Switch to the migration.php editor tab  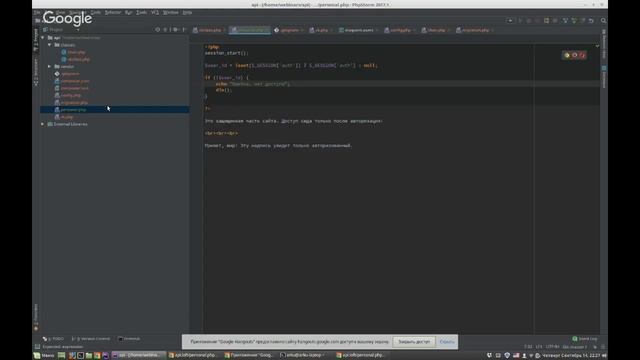click(475, 30)
